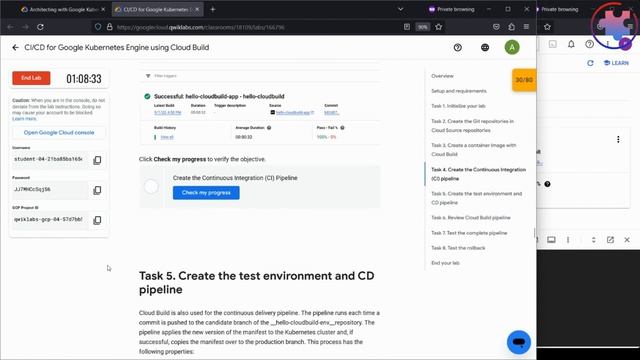Click the Task 5 heading text
The image size is (640, 360).
[256, 282]
